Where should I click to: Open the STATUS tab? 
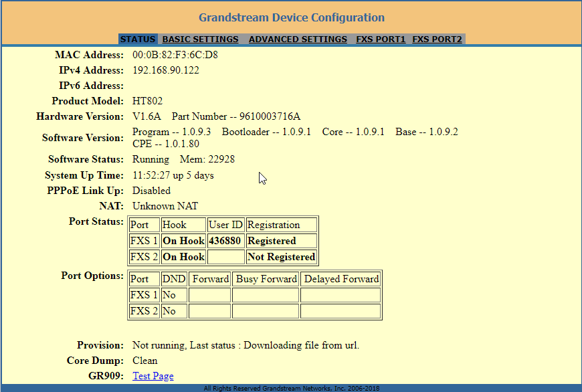(x=138, y=39)
